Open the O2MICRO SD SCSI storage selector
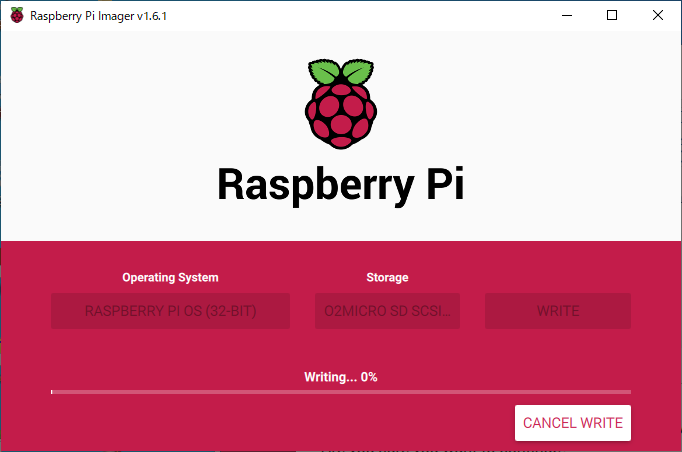 (x=388, y=311)
